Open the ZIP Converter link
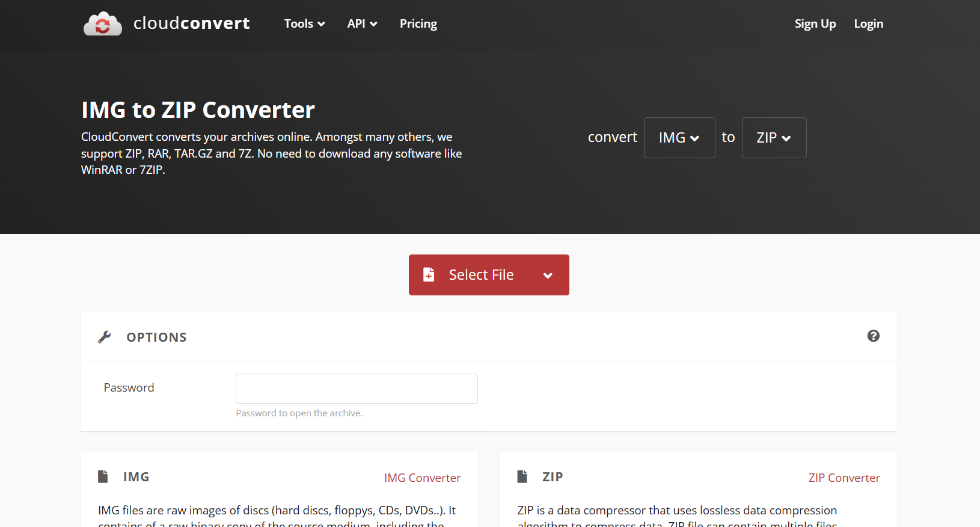The width and height of the screenshot is (980, 527). point(844,478)
